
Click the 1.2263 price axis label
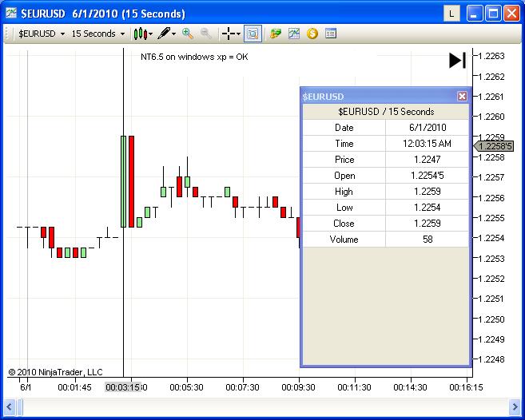(491, 56)
